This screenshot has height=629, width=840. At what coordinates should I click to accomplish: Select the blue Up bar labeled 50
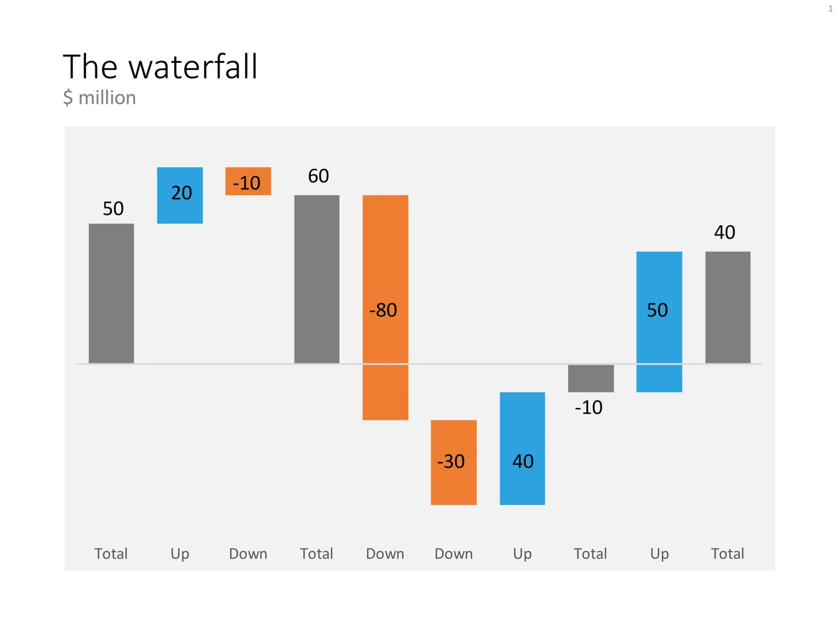(659, 322)
